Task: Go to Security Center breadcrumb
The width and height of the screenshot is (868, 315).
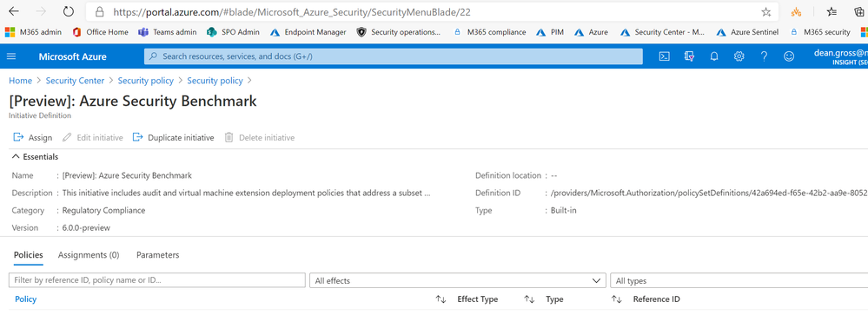Action: click(75, 81)
